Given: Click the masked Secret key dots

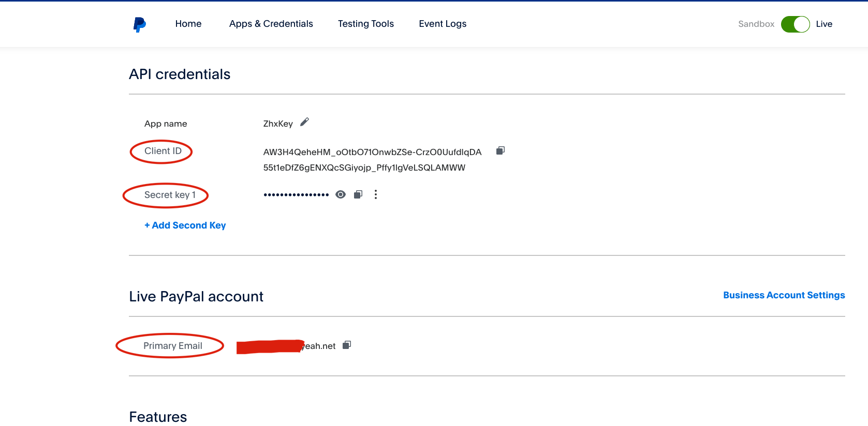Looking at the screenshot, I should click(296, 195).
